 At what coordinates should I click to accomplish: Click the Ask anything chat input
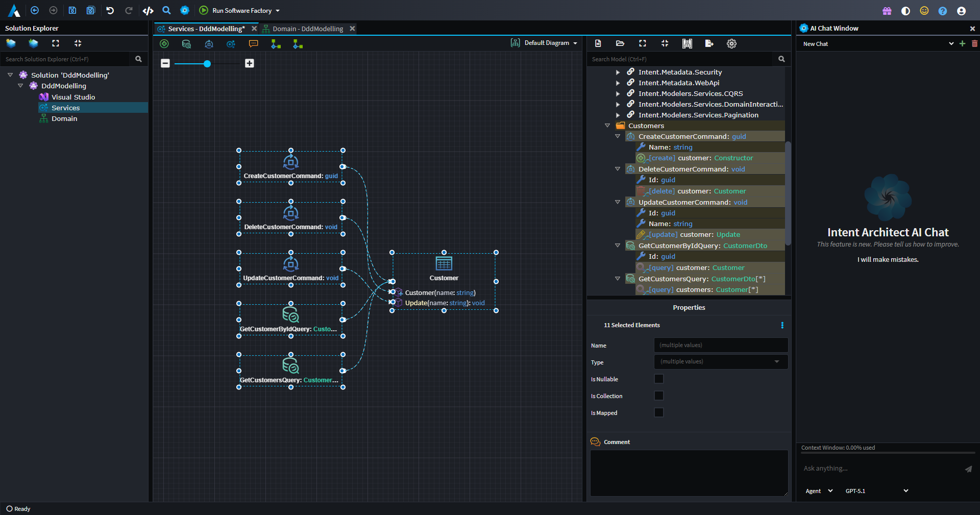[880, 469]
